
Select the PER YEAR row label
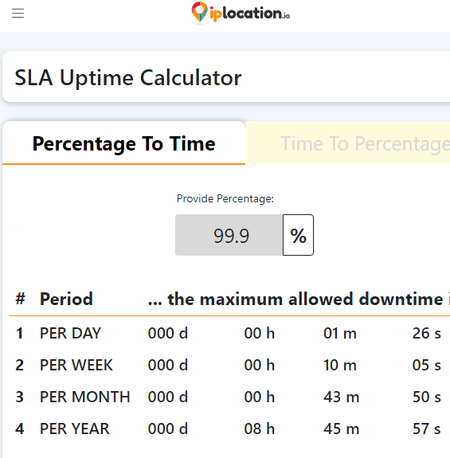[75, 429]
